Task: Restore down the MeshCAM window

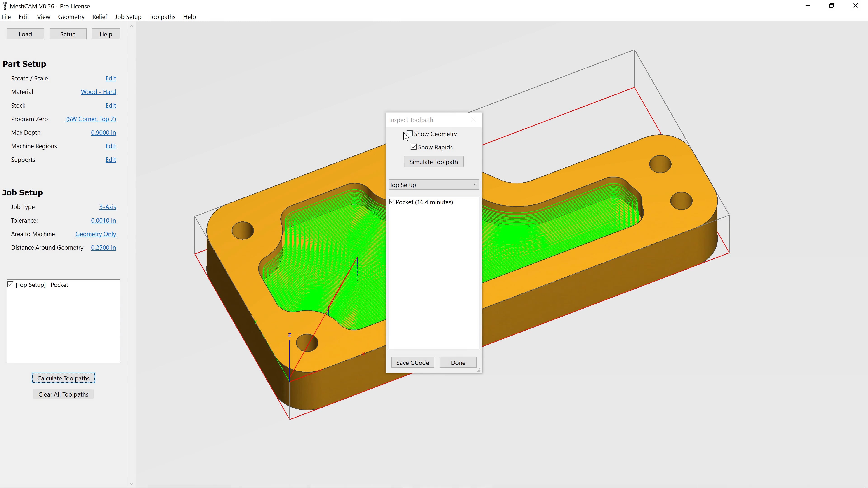Action: click(832, 6)
